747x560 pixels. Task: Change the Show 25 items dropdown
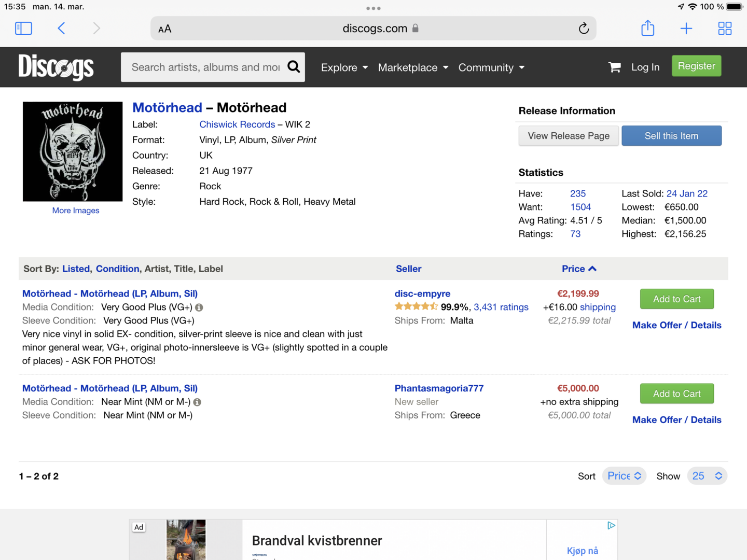pos(707,476)
